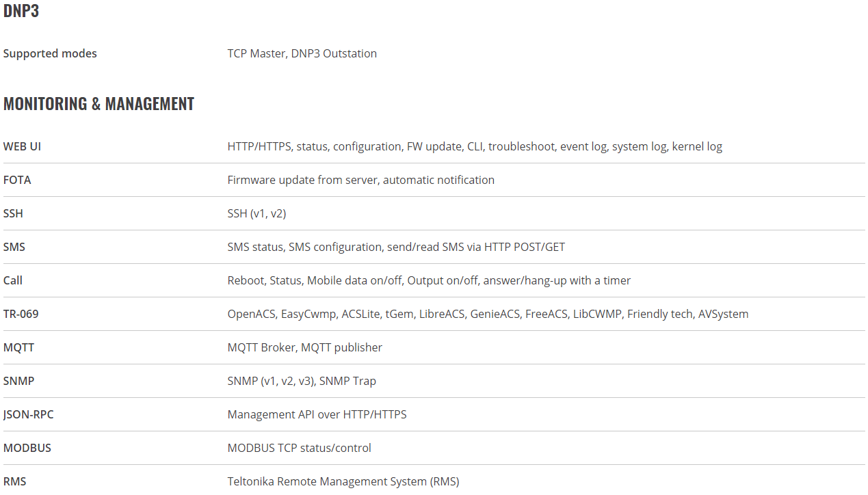Click the OpenACS, EasyCwmp platforms list

click(488, 314)
